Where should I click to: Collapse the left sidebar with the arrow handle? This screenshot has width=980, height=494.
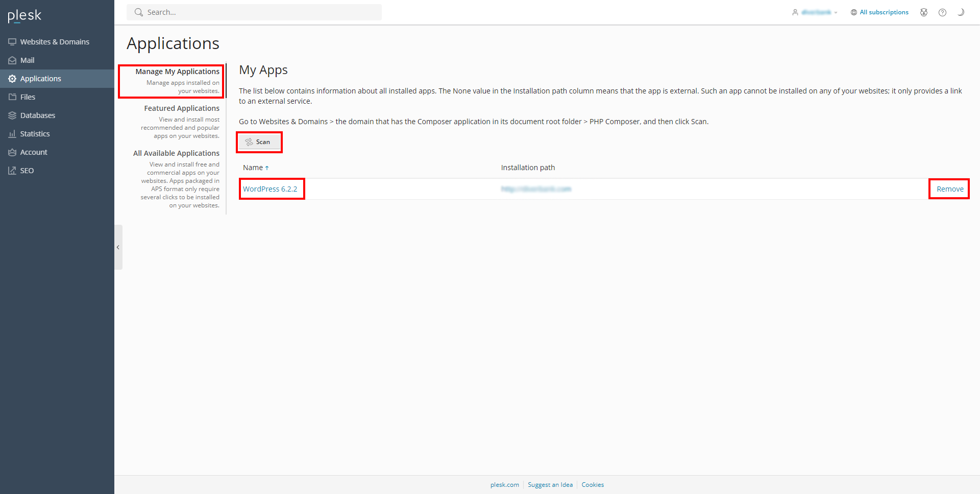pos(118,247)
